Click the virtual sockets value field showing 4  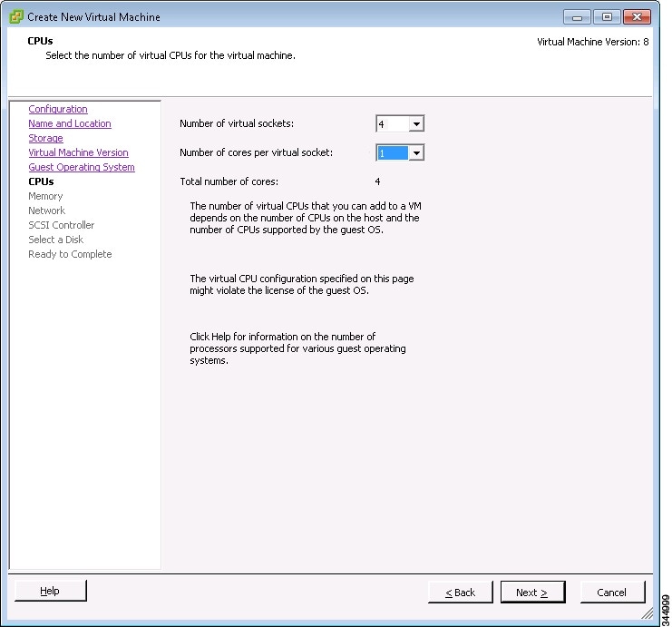tap(393, 124)
